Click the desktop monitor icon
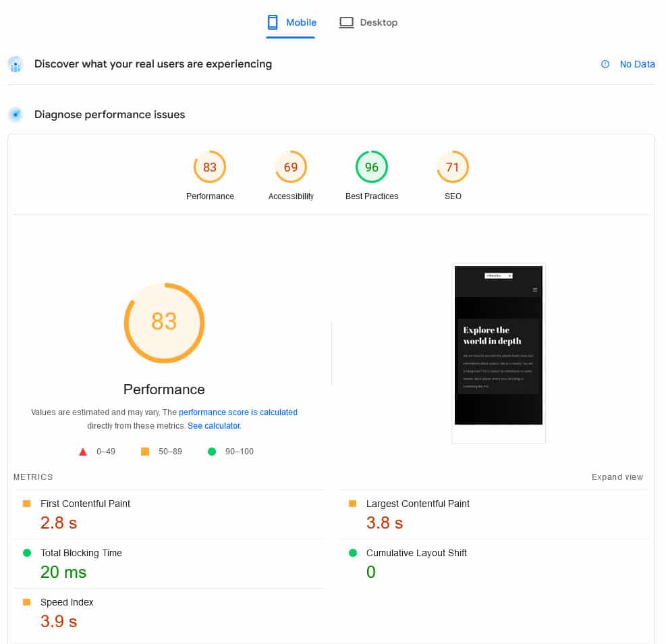 click(x=346, y=22)
